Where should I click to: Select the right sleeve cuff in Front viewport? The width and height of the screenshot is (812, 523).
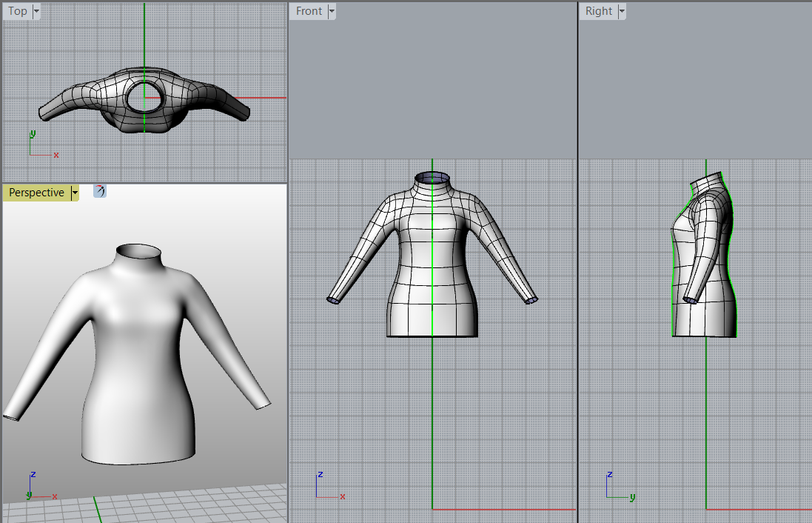[531, 300]
